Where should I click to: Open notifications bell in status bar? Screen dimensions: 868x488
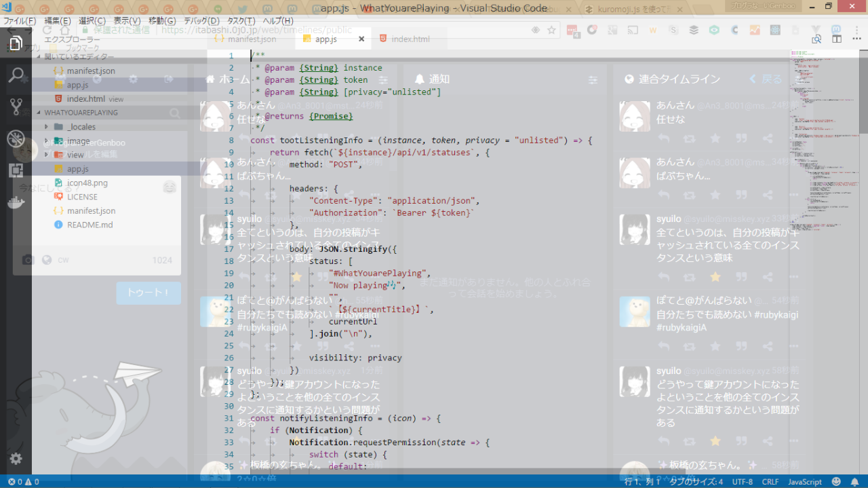[x=854, y=482]
